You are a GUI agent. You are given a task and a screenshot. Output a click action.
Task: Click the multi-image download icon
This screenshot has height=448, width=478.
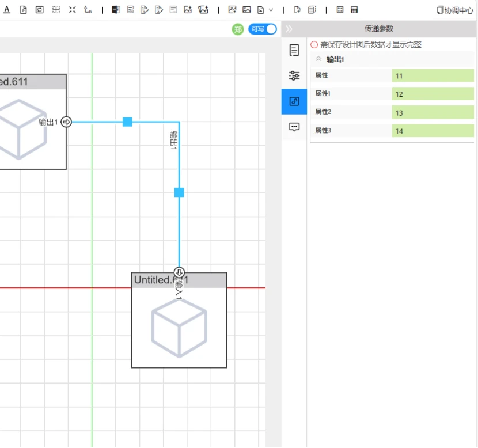pos(203,10)
